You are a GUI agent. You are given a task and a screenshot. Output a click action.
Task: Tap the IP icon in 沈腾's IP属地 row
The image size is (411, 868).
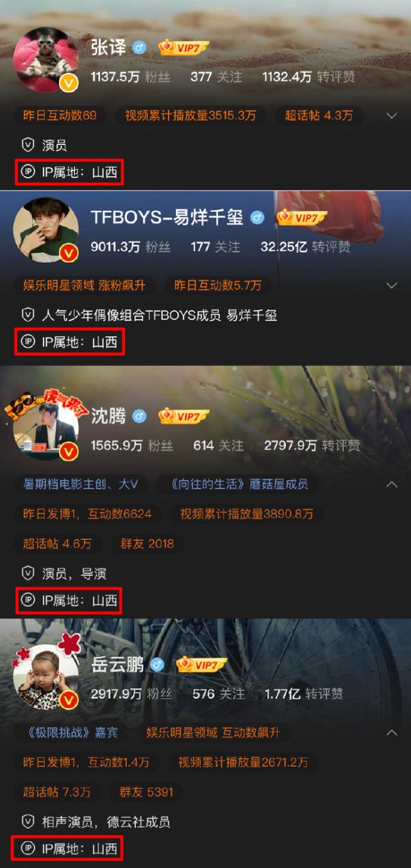point(28,601)
